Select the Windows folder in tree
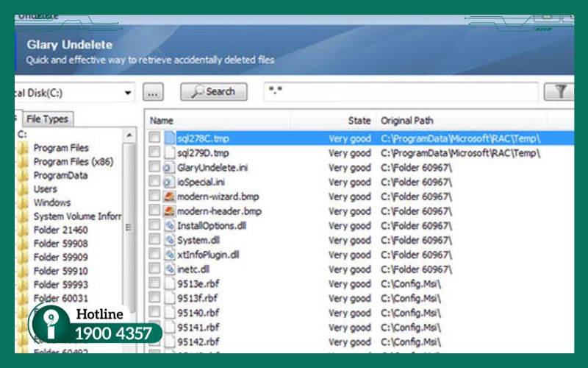Screen dimensions: 588x368 pos(52,202)
